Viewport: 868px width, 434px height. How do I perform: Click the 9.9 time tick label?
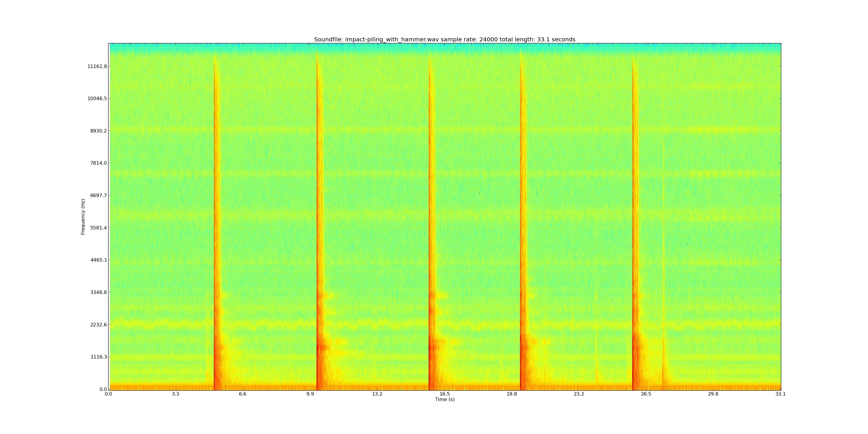tap(310, 394)
